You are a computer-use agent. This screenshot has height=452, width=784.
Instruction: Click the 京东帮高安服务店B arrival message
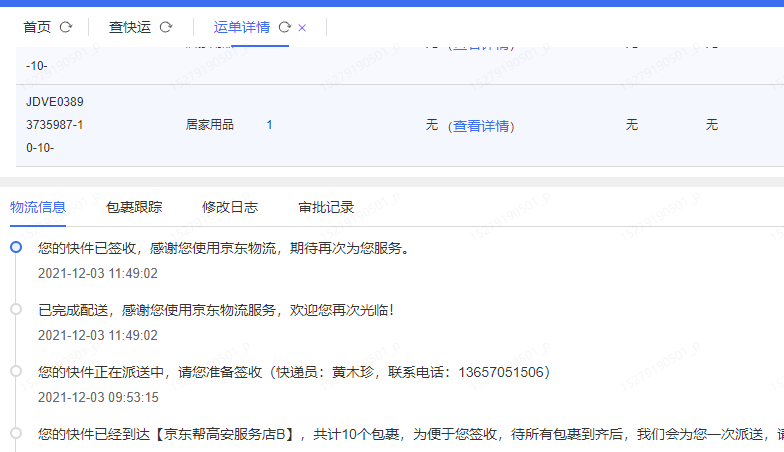pyautogui.click(x=411, y=434)
